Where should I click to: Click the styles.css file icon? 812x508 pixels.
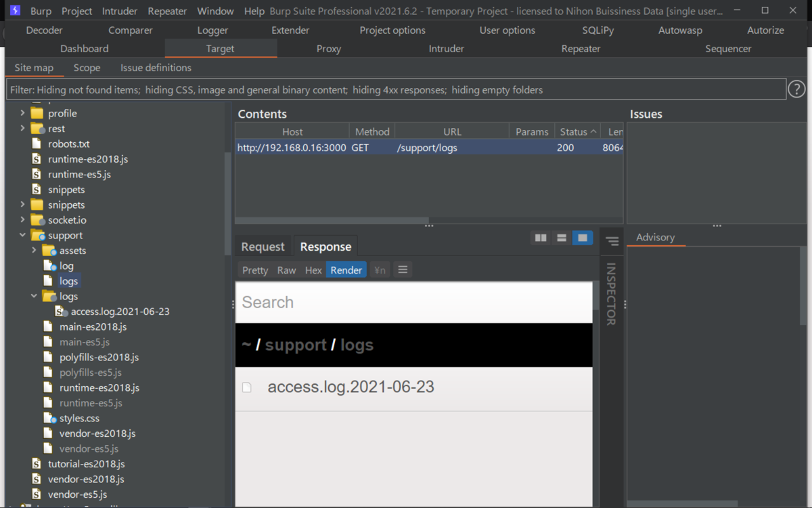[x=48, y=418]
